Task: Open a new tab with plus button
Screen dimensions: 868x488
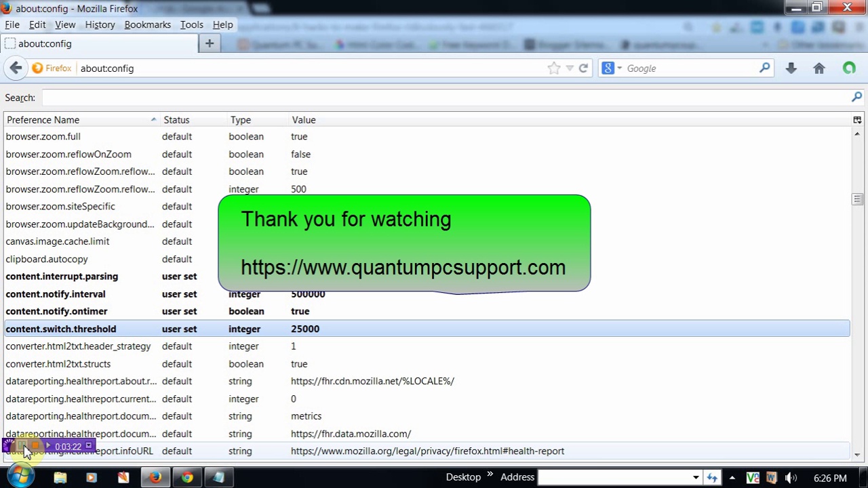Action: [209, 43]
